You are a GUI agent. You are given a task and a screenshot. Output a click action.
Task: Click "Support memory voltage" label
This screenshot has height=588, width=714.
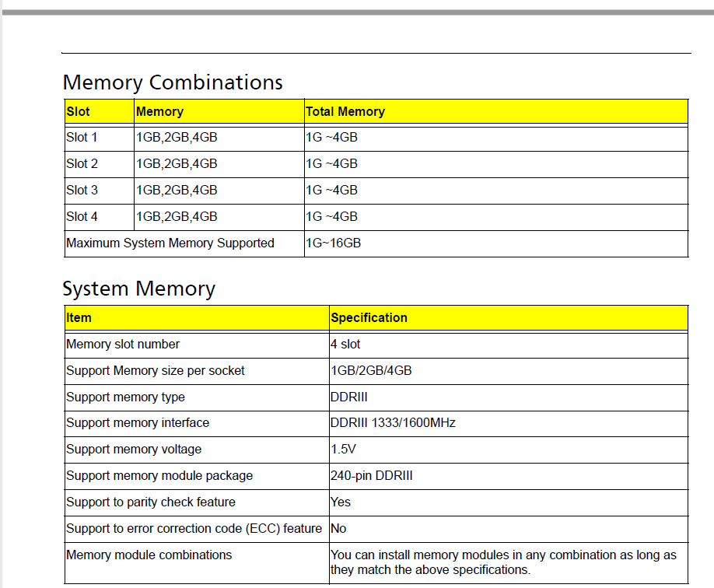(x=134, y=450)
